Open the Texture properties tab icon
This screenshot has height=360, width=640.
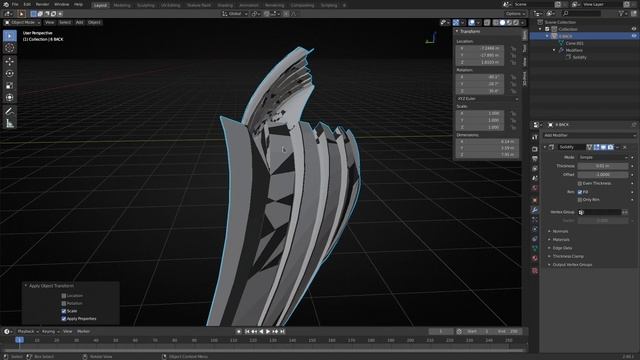click(x=535, y=271)
